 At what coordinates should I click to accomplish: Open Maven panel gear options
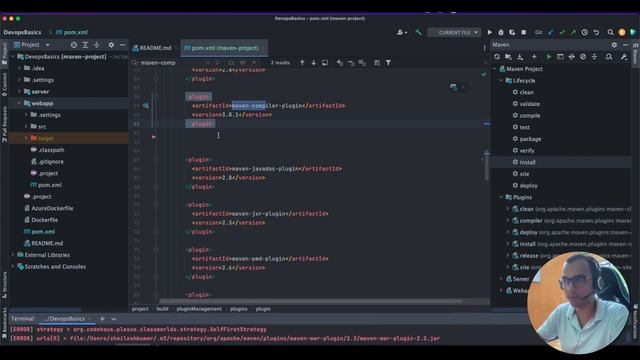click(614, 44)
